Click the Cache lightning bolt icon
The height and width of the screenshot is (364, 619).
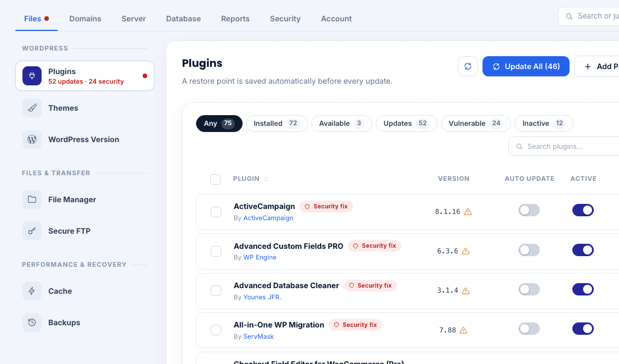[32, 291]
